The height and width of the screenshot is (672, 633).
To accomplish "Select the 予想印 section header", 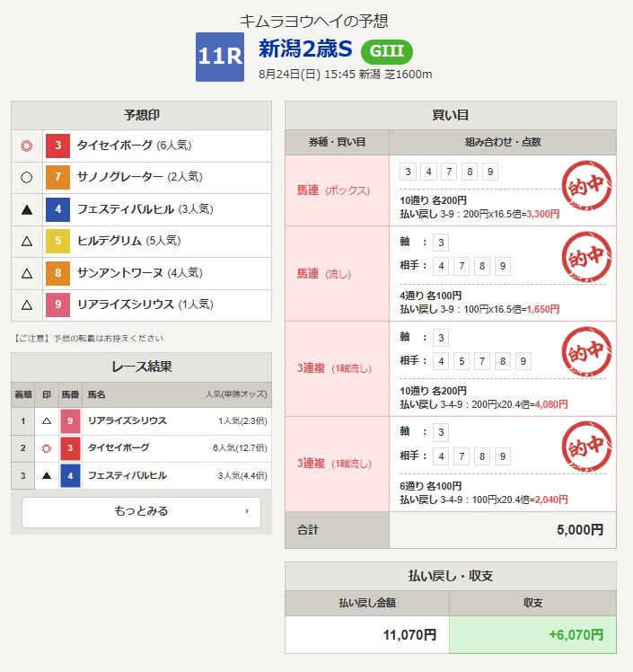I will pyautogui.click(x=141, y=115).
